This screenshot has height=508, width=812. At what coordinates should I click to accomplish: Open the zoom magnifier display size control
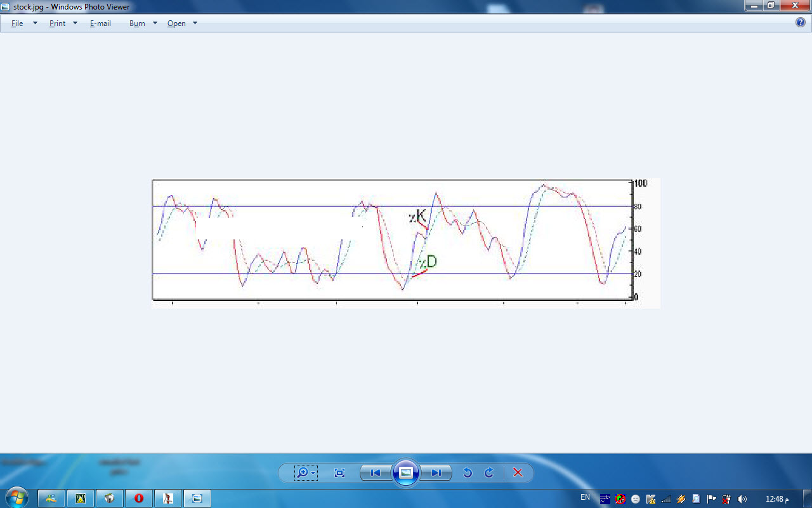tap(306, 473)
